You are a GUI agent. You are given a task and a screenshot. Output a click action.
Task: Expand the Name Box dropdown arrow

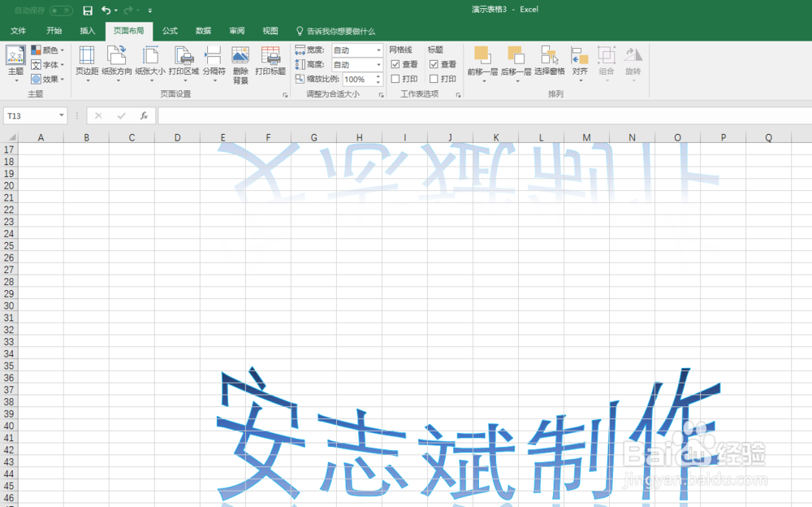pos(62,115)
